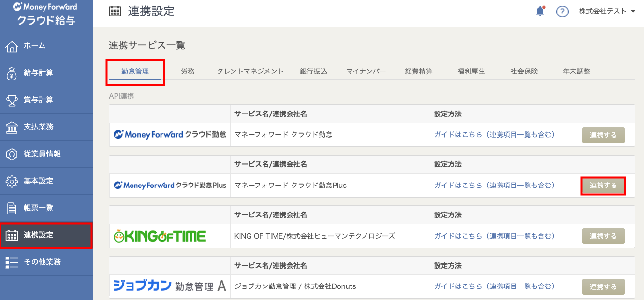Open the マイナンバー tab
The image size is (644, 300).
366,71
